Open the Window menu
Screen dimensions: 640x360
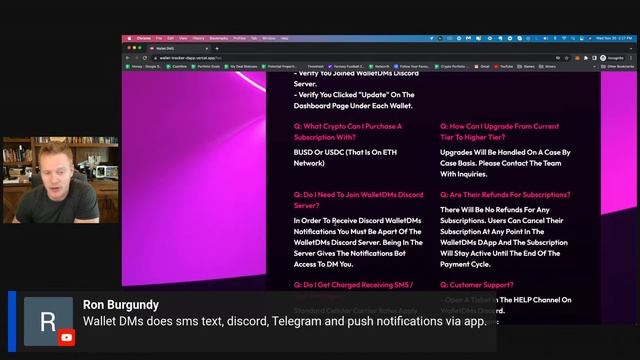pyautogui.click(x=269, y=38)
